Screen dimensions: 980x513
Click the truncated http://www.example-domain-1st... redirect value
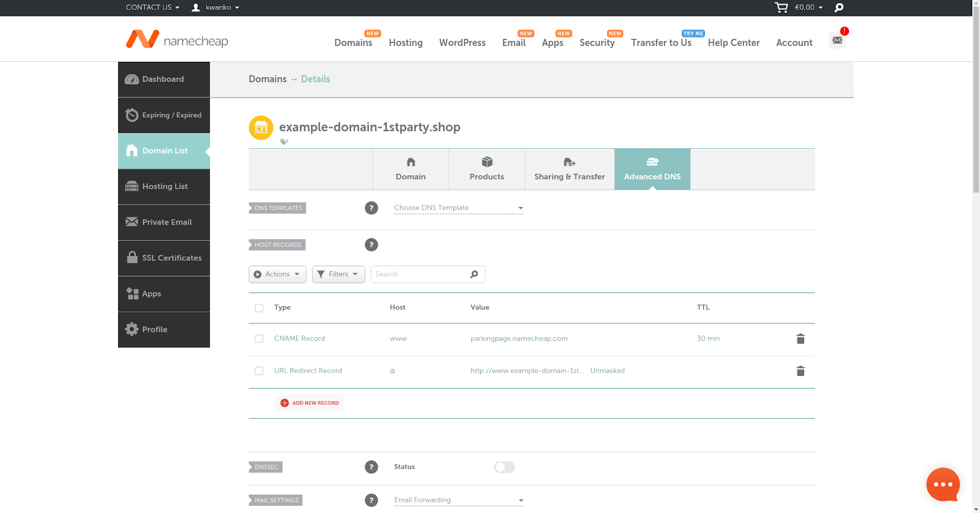[x=527, y=371]
